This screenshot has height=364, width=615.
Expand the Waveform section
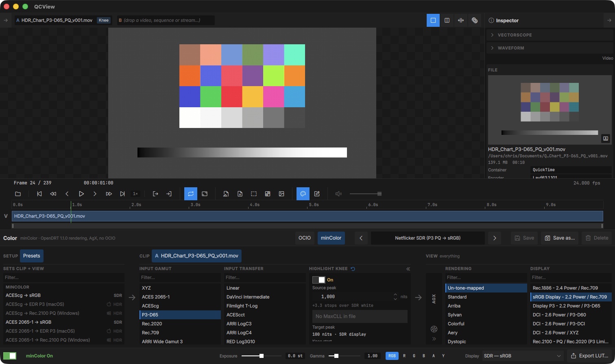pos(550,48)
